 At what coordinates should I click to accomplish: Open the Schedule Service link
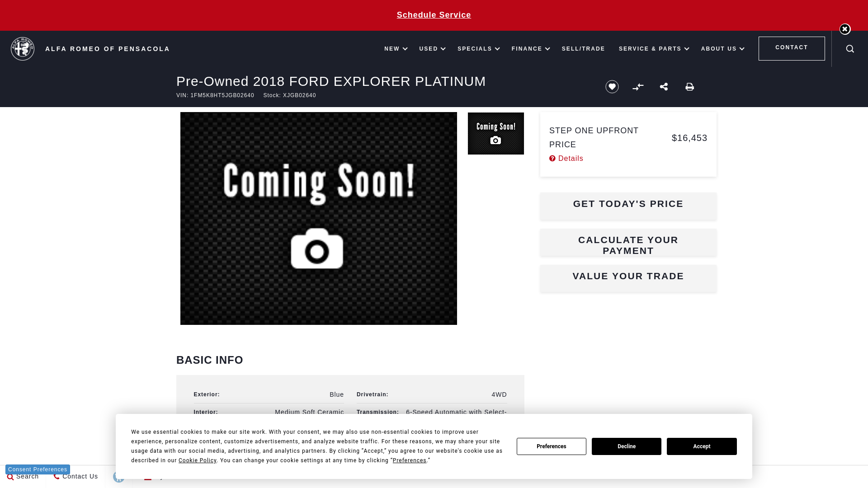[434, 15]
